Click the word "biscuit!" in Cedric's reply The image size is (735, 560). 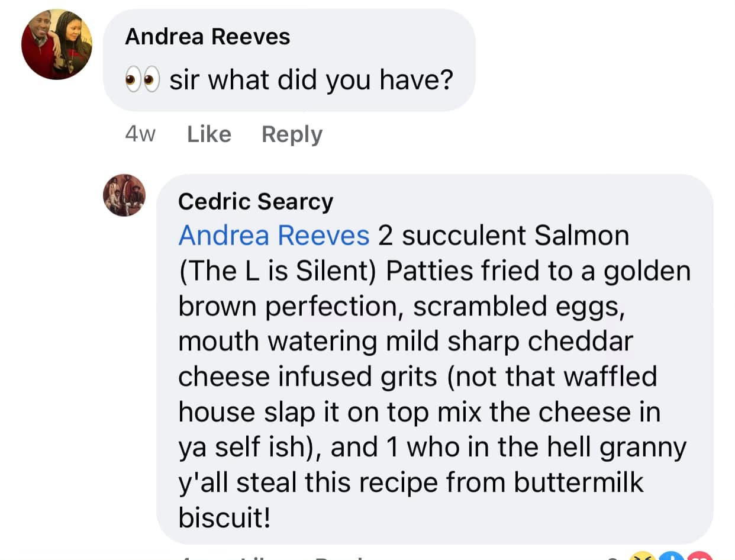(225, 517)
